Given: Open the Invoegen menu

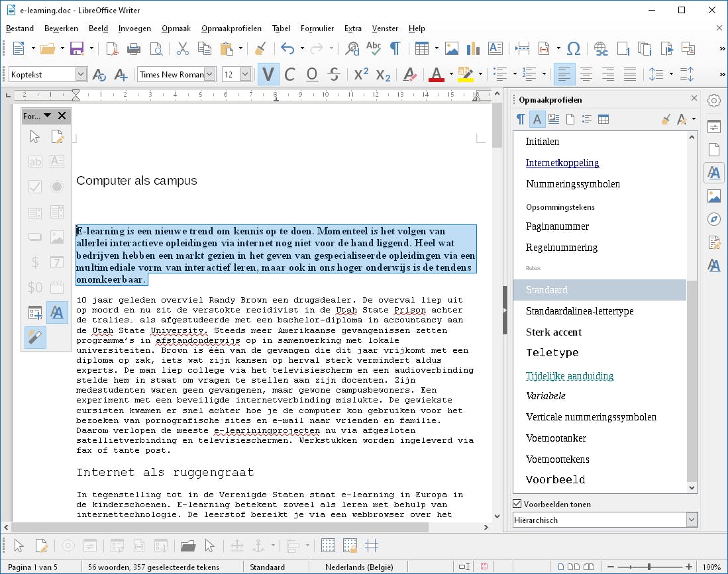Looking at the screenshot, I should (134, 28).
